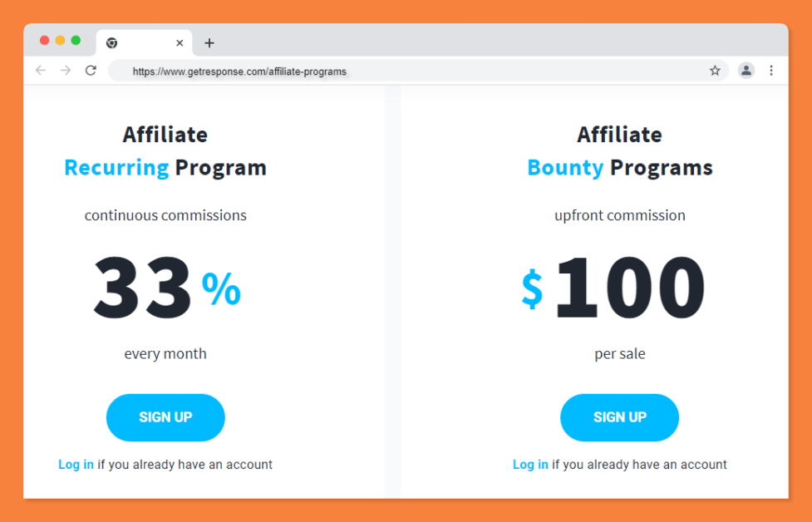Sign up for the Recurring Program

click(x=165, y=417)
